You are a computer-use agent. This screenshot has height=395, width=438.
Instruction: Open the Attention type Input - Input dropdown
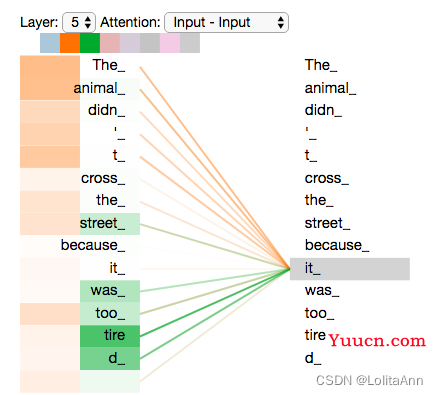(227, 22)
